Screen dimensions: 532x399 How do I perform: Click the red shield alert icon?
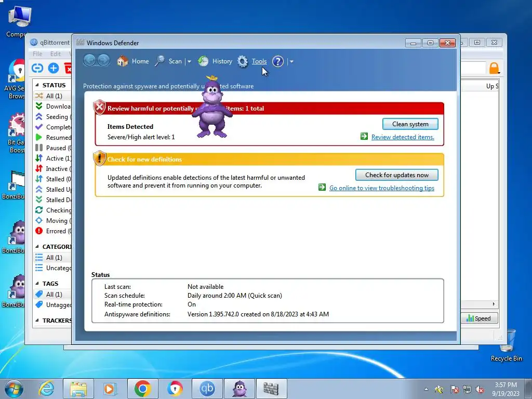pos(99,108)
